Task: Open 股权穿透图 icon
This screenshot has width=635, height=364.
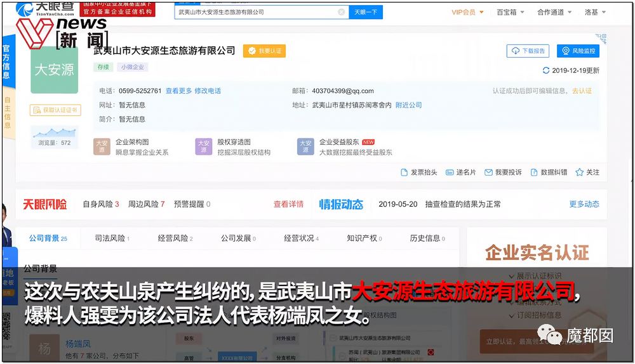Action: coord(204,147)
